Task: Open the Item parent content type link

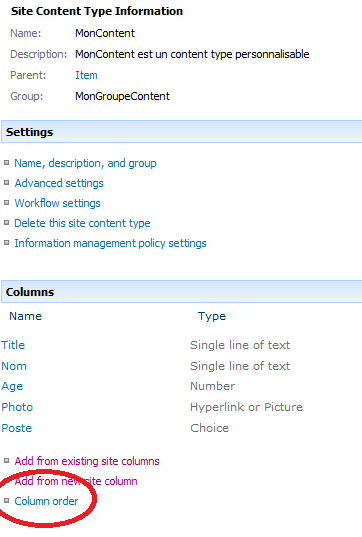Action: coord(86,75)
